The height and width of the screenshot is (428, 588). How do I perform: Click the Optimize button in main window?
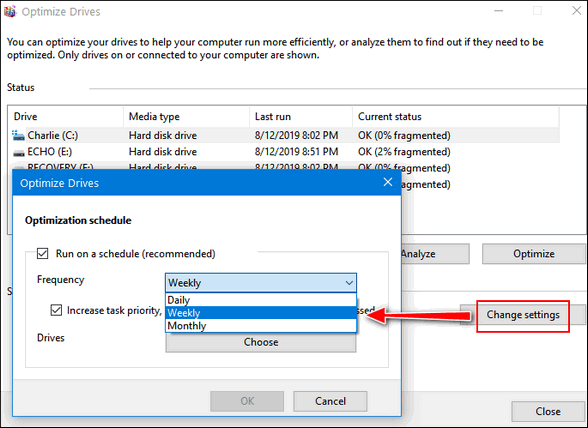pyautogui.click(x=534, y=254)
